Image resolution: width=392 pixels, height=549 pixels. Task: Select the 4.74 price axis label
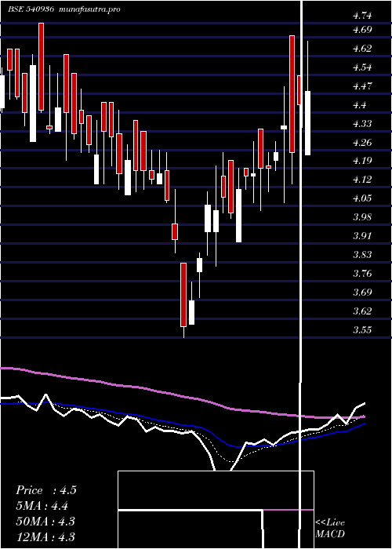click(362, 16)
